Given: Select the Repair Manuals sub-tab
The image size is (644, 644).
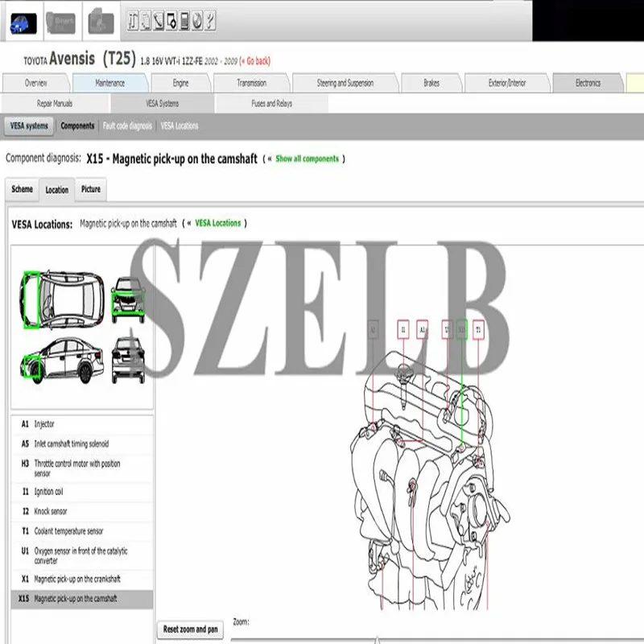Looking at the screenshot, I should [x=55, y=104].
